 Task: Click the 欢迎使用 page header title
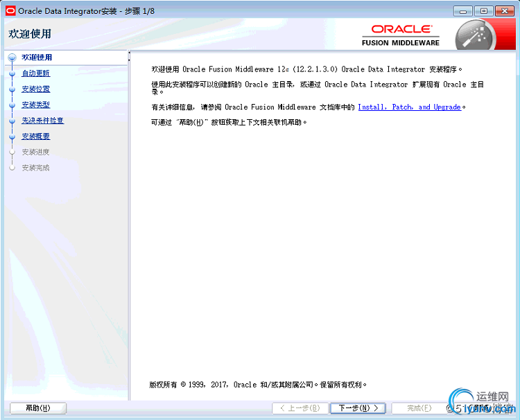pyautogui.click(x=30, y=34)
